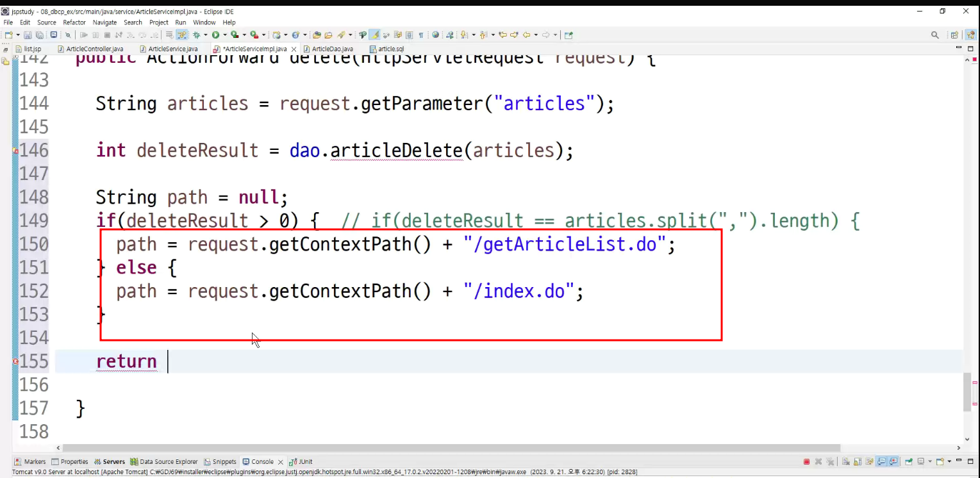Toggle Show Whitespace Characters pilcrow icon

(x=420, y=35)
